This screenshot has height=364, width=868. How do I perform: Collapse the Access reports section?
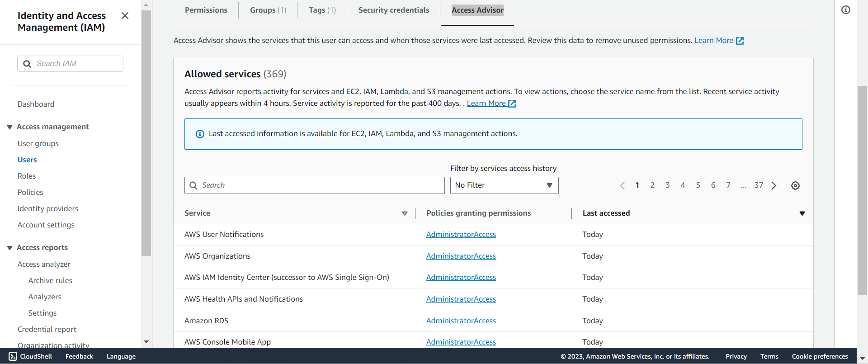[9, 248]
